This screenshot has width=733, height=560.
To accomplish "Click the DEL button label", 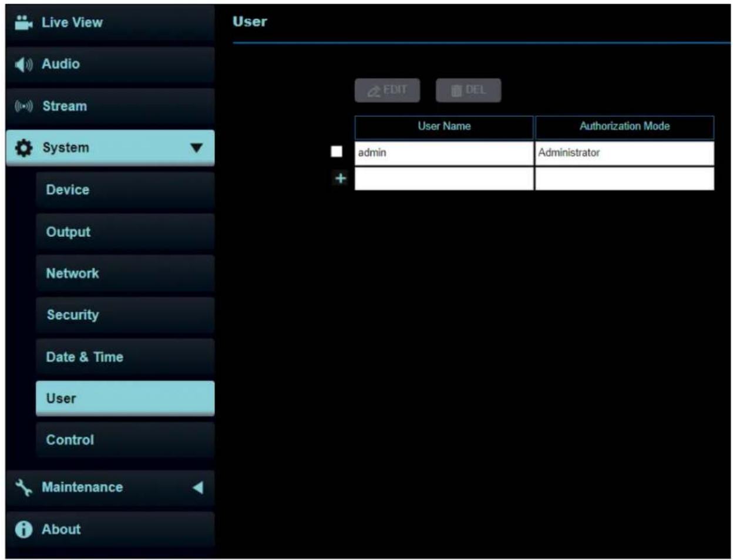I will tap(476, 90).
